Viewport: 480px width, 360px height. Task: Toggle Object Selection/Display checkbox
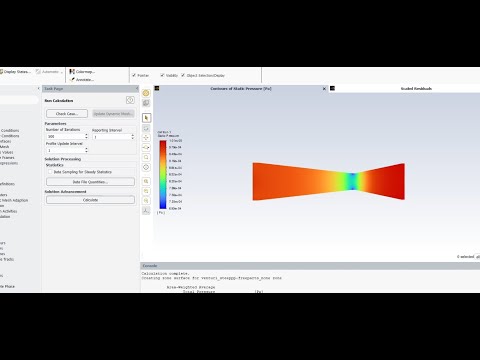pos(183,75)
